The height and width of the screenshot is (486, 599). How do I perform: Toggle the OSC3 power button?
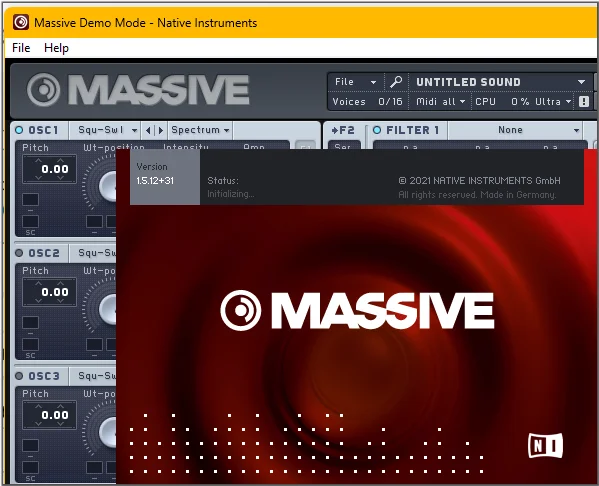pos(19,376)
